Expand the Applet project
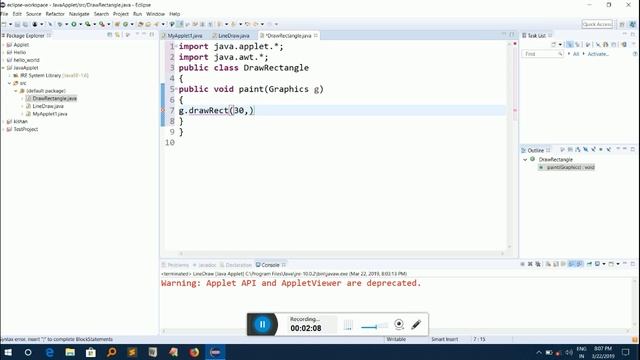The image size is (640, 360). click(x=4, y=44)
